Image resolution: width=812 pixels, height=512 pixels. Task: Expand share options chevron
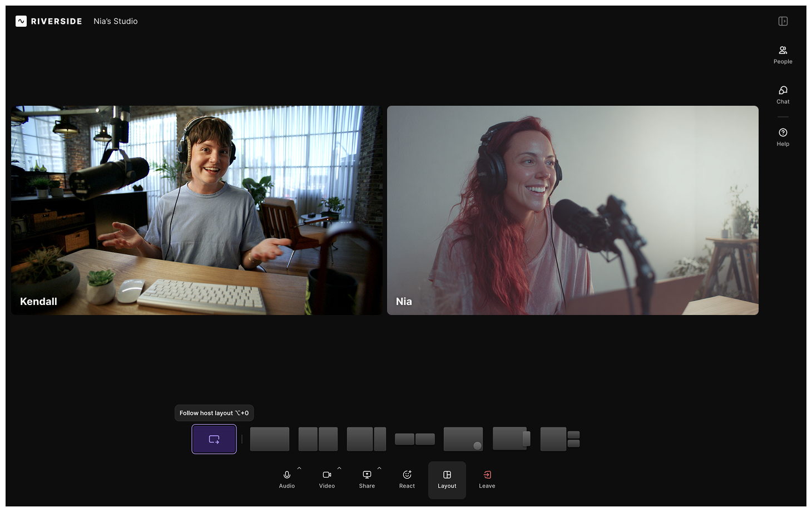pos(379,468)
